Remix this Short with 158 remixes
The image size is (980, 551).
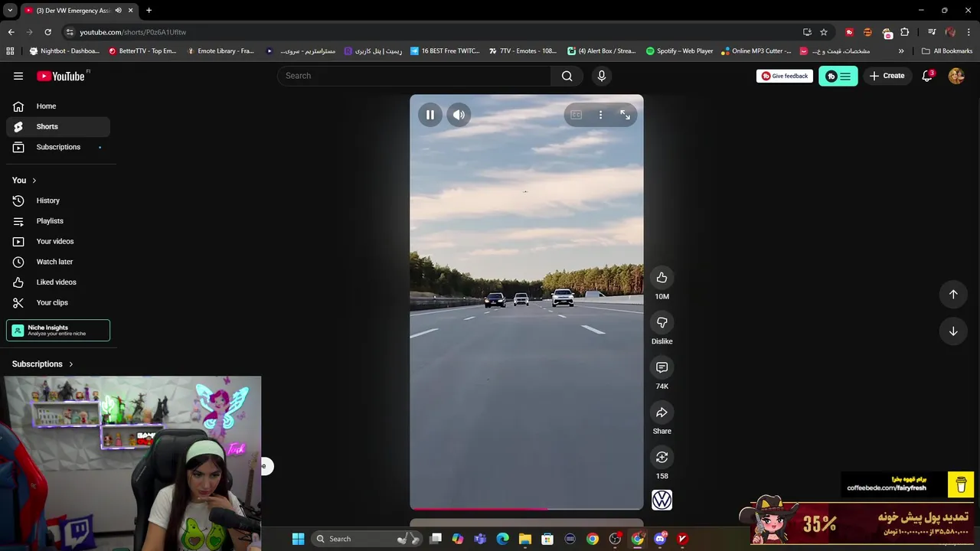pyautogui.click(x=662, y=458)
